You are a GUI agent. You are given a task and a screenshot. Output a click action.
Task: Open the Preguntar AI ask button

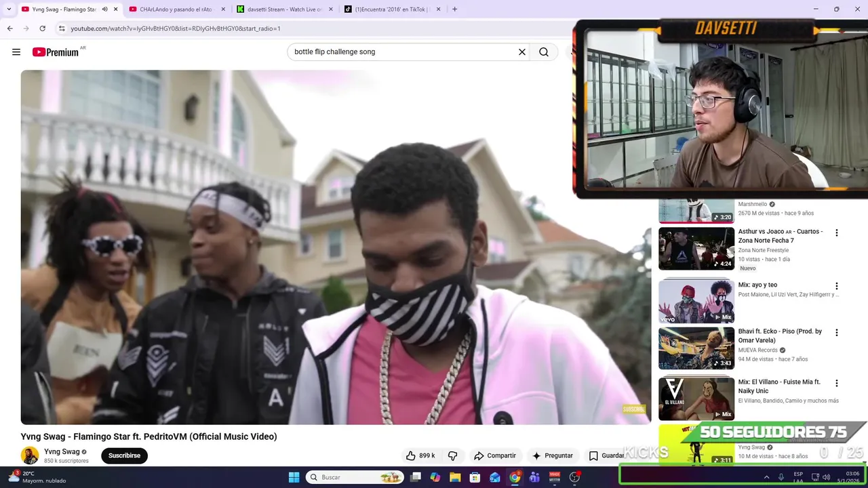[553, 455]
